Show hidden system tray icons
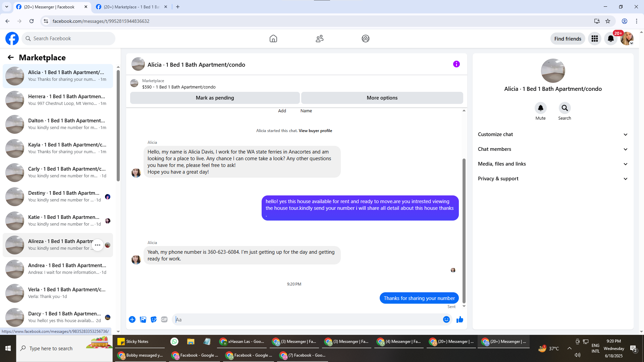The width and height of the screenshot is (644, 362). (570, 348)
